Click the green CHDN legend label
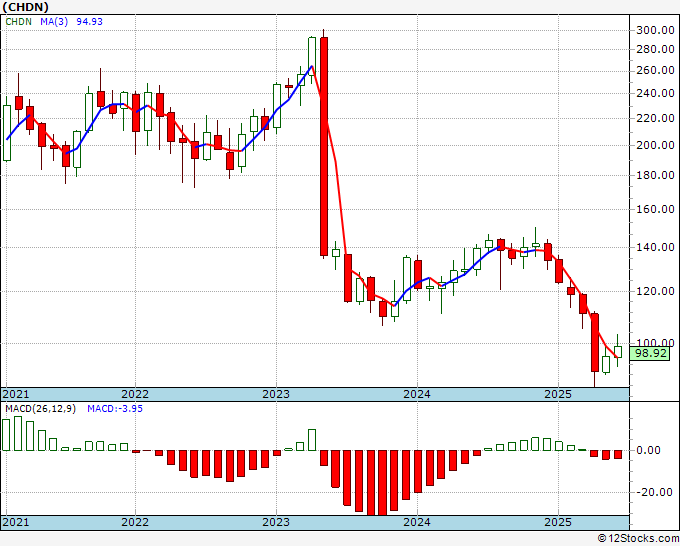This screenshot has width=680, height=546. (x=18, y=22)
